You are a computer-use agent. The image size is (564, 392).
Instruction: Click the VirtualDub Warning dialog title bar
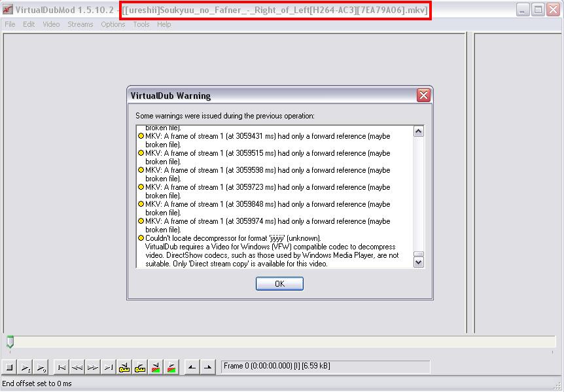[272, 96]
